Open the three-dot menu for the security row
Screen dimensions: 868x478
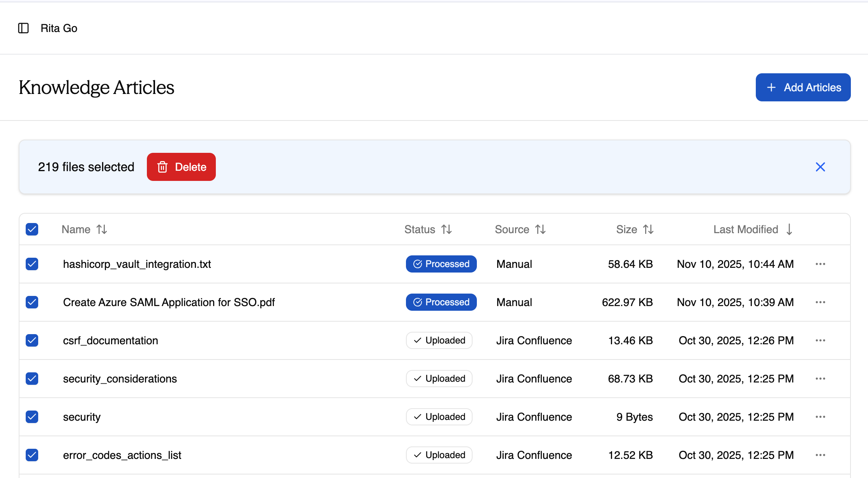(820, 417)
